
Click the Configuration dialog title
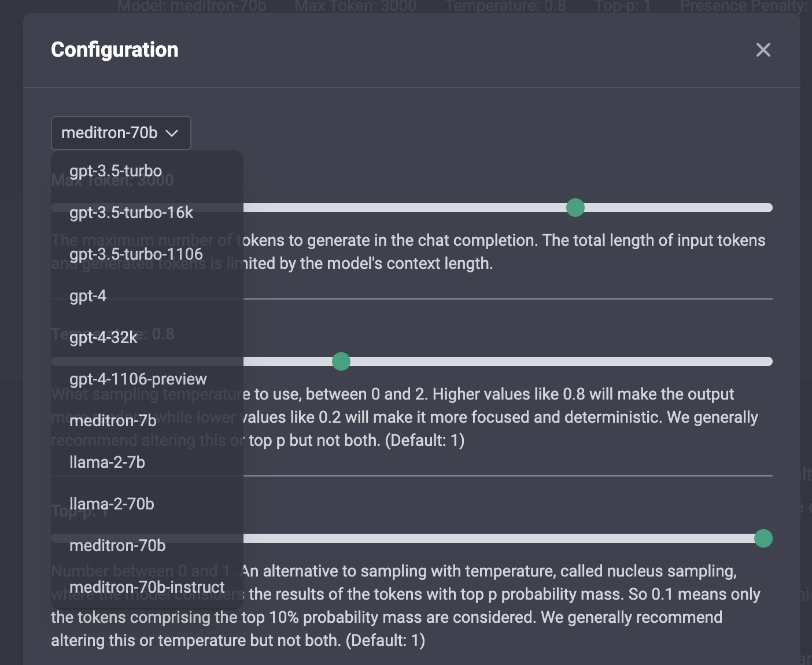(x=115, y=50)
